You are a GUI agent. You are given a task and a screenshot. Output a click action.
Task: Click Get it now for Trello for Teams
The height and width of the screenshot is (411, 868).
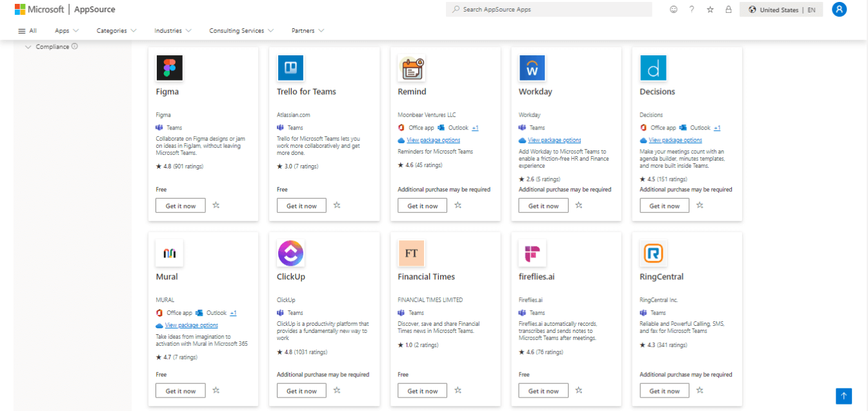point(301,206)
